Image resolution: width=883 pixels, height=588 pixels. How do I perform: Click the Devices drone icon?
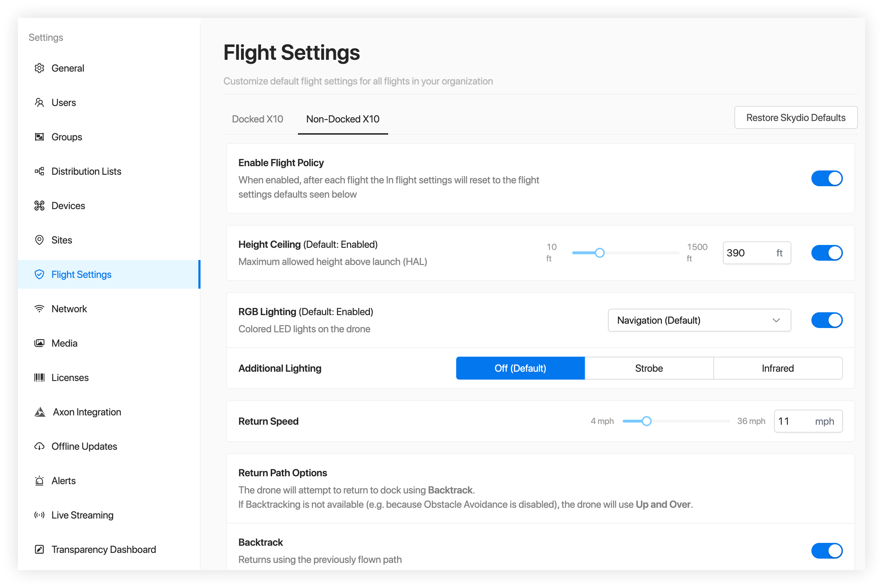pyautogui.click(x=39, y=206)
